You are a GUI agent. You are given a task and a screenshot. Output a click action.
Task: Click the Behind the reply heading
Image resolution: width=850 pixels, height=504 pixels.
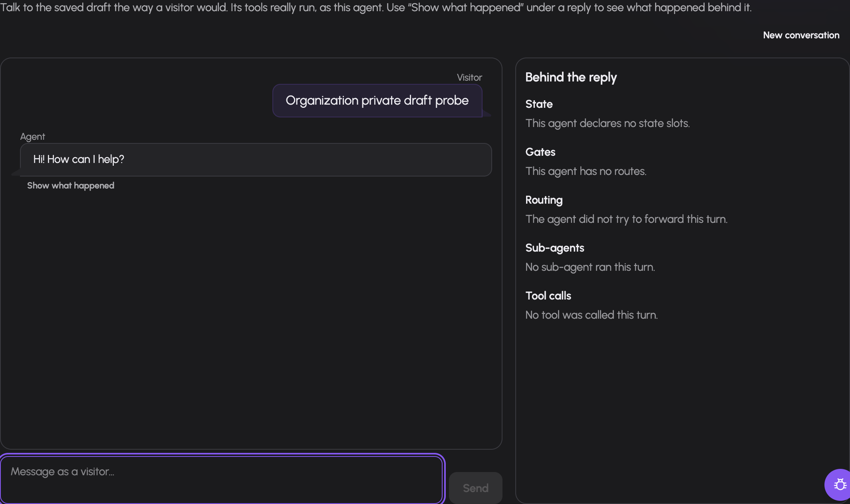[571, 77]
